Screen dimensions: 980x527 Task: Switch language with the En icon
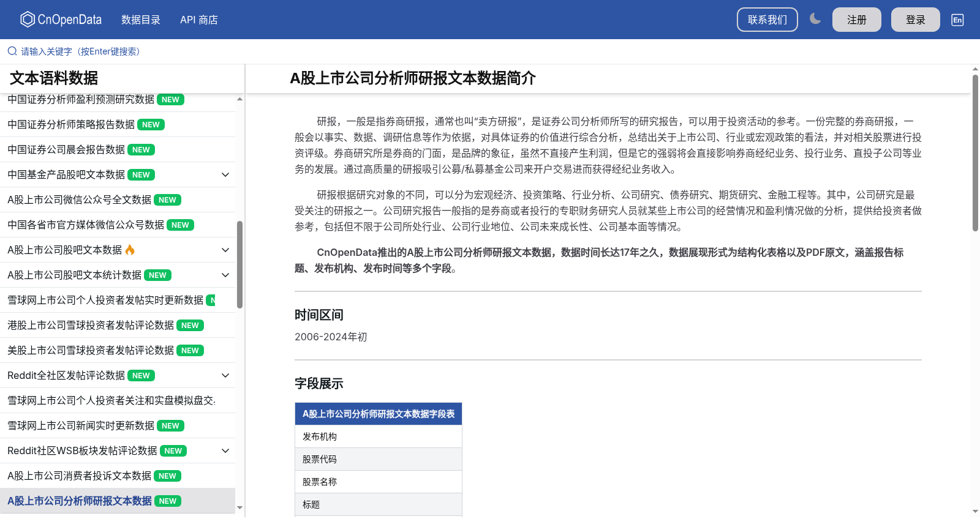[x=957, y=20]
